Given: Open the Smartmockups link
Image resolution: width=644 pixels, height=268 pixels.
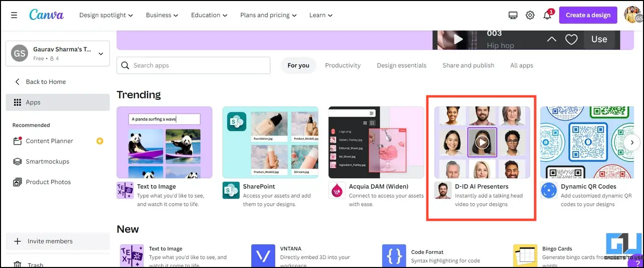Looking at the screenshot, I should (48, 162).
